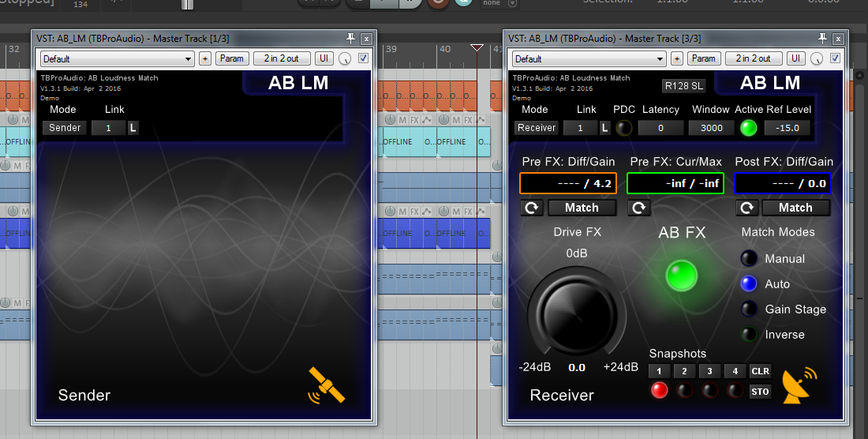This screenshot has width=868, height=439.
Task: Click Param button in Receiver FX window
Action: point(704,58)
